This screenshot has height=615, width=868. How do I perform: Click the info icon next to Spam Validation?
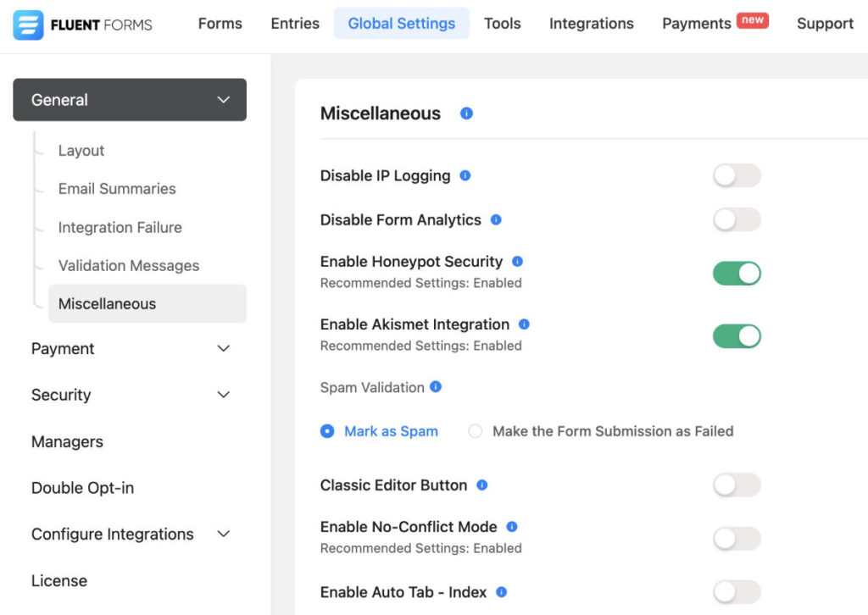[x=433, y=387]
